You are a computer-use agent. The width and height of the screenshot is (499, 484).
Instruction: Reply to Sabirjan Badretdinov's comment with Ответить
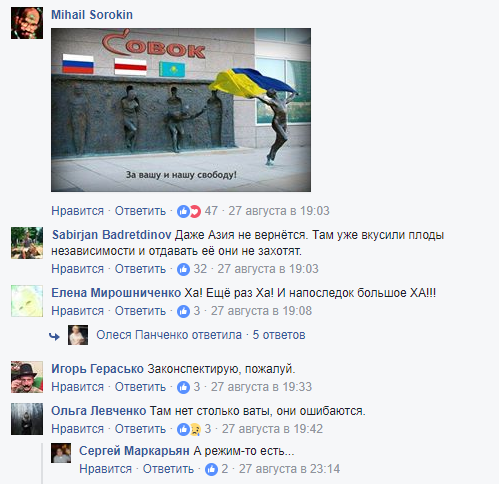tap(140, 269)
